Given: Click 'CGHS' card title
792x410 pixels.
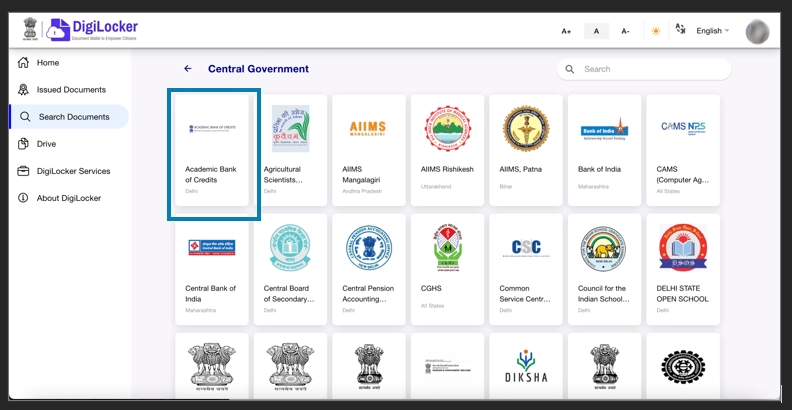Looking at the screenshot, I should point(431,288).
